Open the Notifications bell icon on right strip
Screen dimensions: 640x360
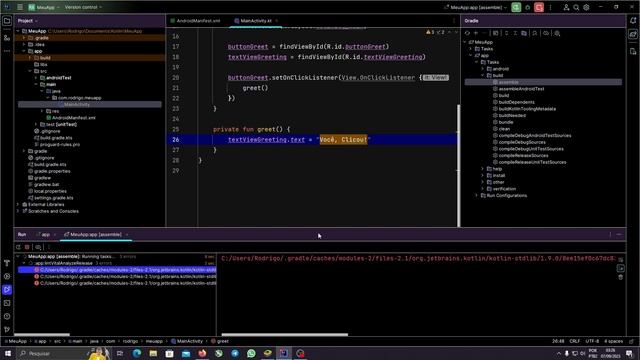pos(633,20)
